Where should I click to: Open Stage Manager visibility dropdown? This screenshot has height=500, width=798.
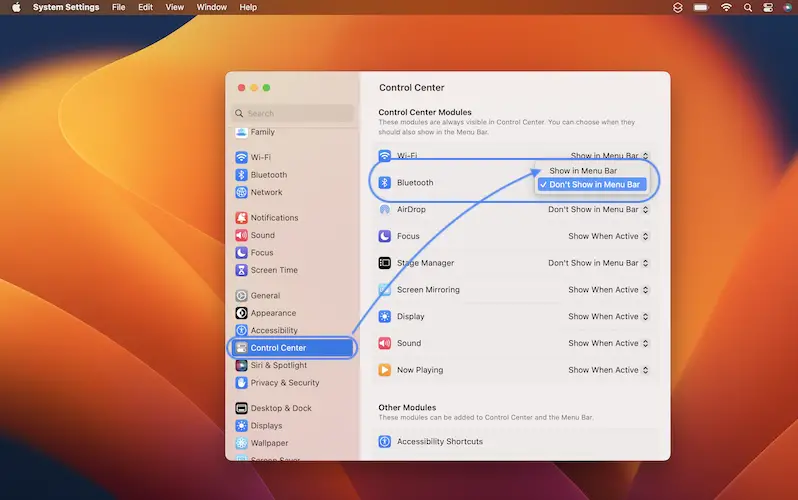pyautogui.click(x=598, y=263)
